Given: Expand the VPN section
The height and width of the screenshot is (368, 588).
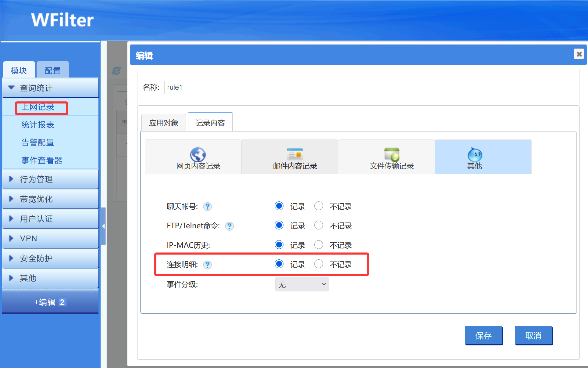Looking at the screenshot, I should click(51, 238).
